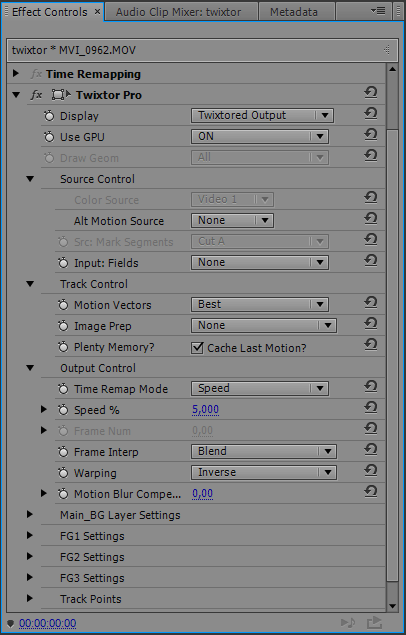The width and height of the screenshot is (406, 635).
Task: Toggle animation stopwatch for Plenty Memory
Action: click(63, 347)
